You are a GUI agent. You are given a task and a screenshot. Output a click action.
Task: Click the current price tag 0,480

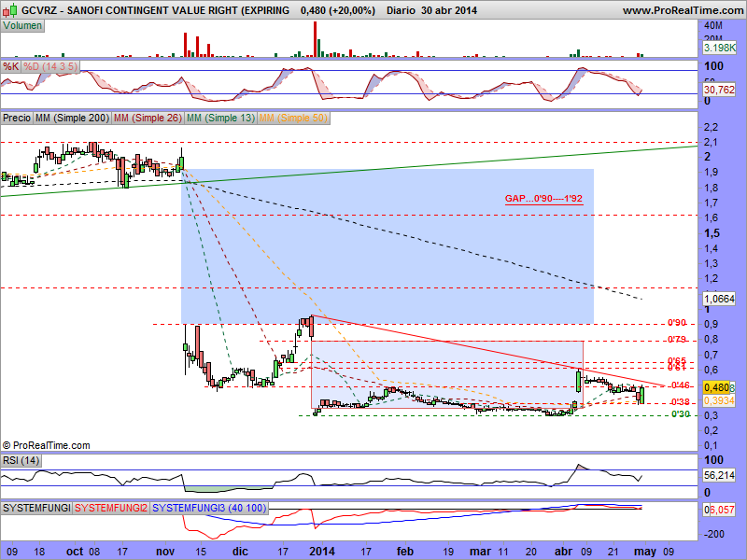716,387
